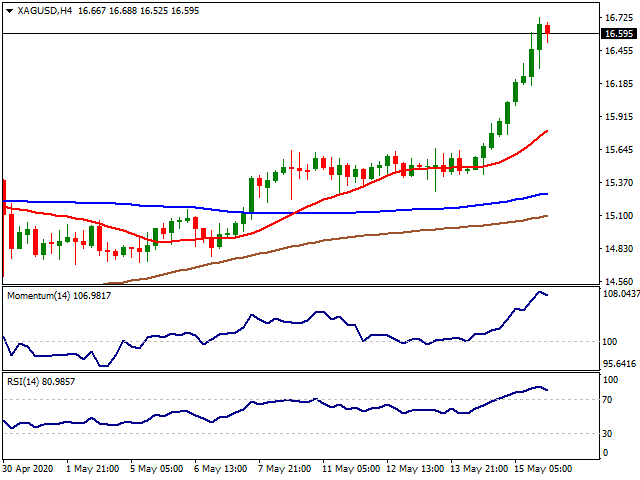Click the 12 May 13:00 time label
This screenshot has height=480, width=640.
tap(415, 469)
